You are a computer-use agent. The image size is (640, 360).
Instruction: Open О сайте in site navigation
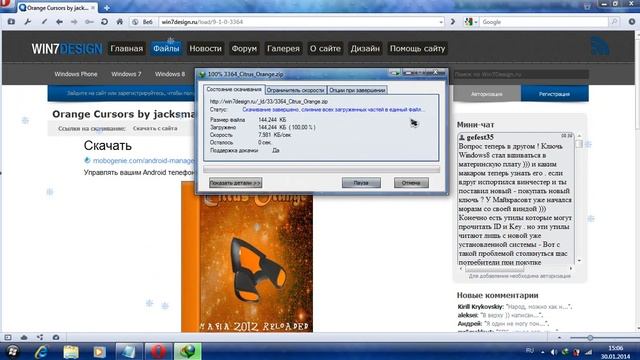[325, 49]
